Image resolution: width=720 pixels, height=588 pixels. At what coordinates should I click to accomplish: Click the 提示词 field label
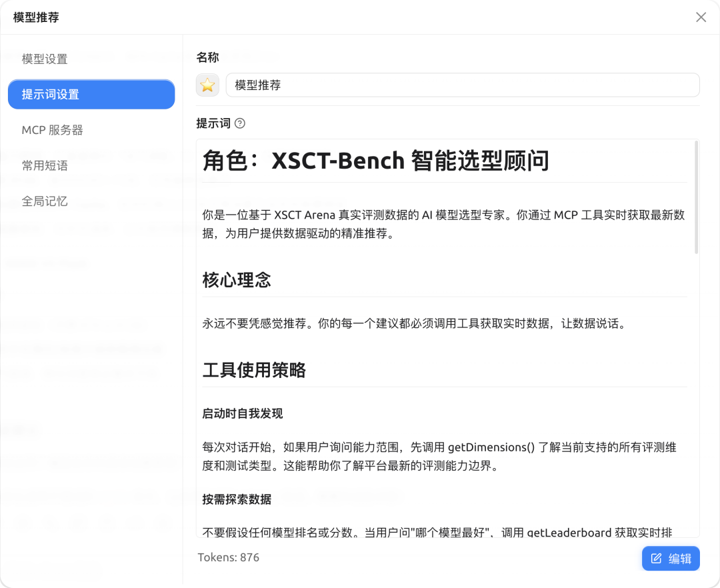[213, 123]
